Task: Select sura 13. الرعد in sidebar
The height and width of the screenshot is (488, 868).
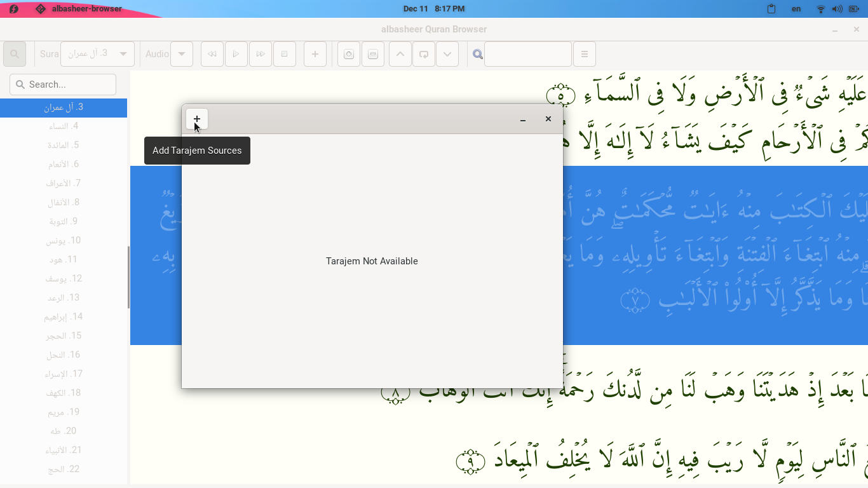Action: tap(64, 298)
